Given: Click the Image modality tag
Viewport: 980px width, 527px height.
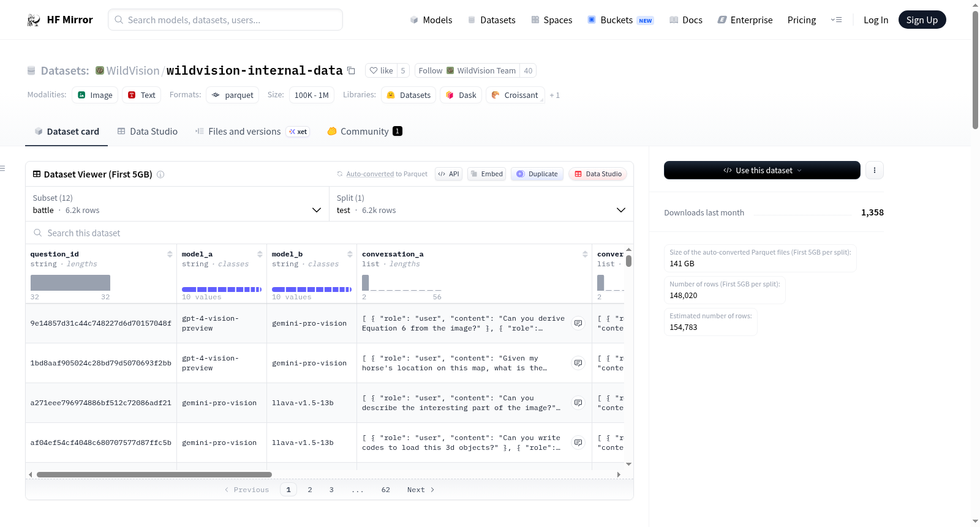Looking at the screenshot, I should pos(95,95).
